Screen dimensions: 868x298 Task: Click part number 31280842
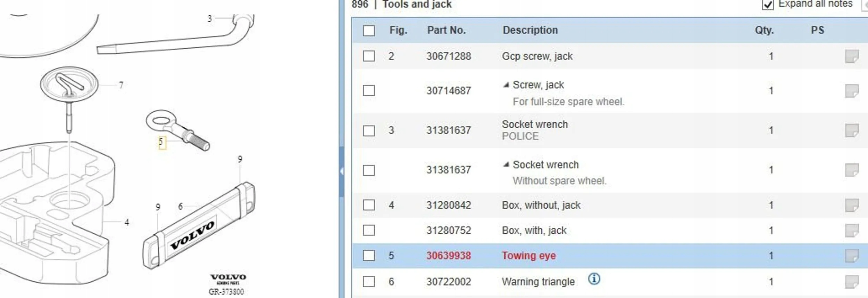449,205
